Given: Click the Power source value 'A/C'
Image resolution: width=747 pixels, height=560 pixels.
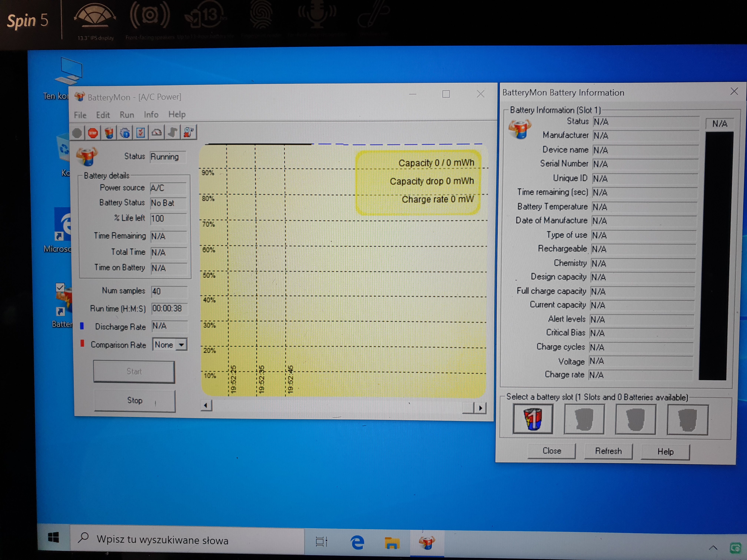Looking at the screenshot, I should click(168, 188).
